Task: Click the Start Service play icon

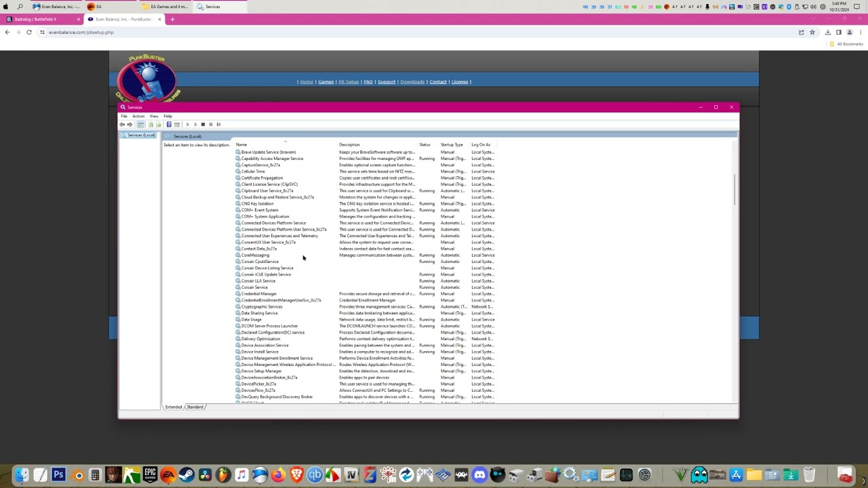Action: coord(187,125)
